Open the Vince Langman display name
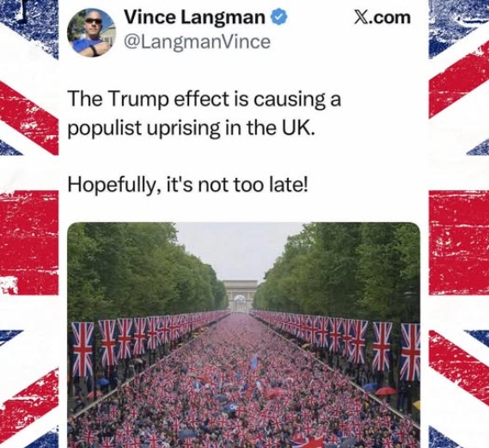The image size is (489, 448). (195, 17)
